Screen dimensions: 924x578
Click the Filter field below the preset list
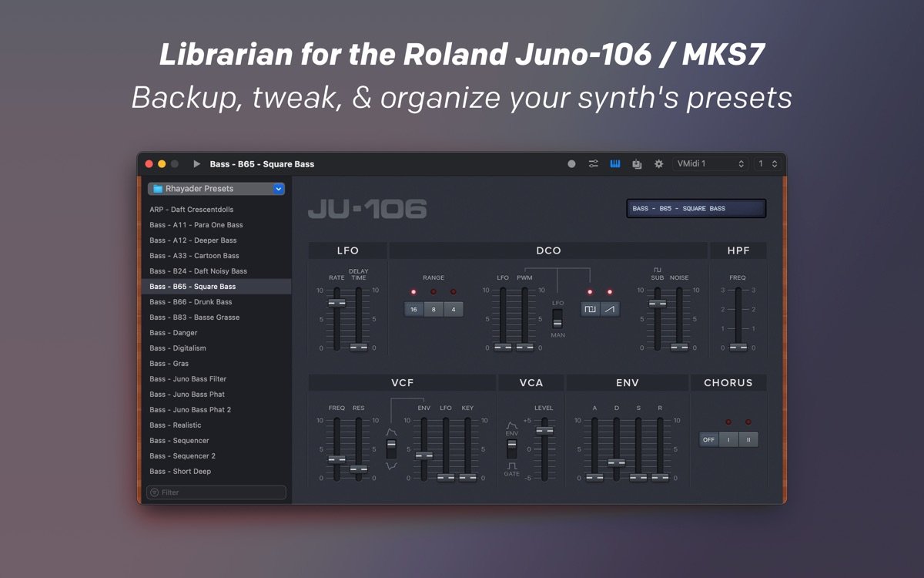[216, 492]
